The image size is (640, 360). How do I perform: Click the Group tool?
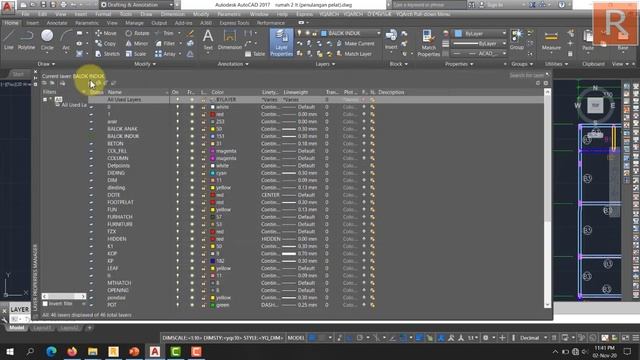pyautogui.click(x=516, y=40)
